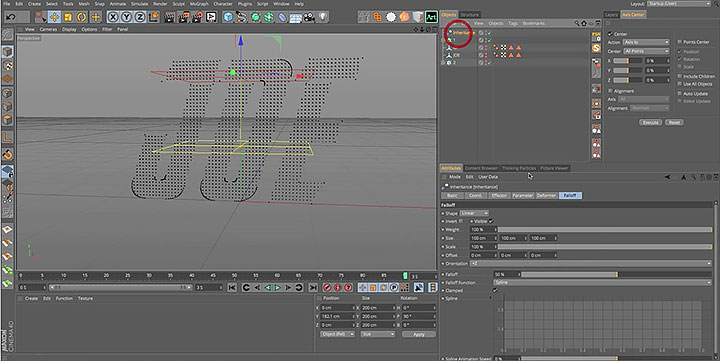Click the home icon in Objects panel

coord(584,23)
